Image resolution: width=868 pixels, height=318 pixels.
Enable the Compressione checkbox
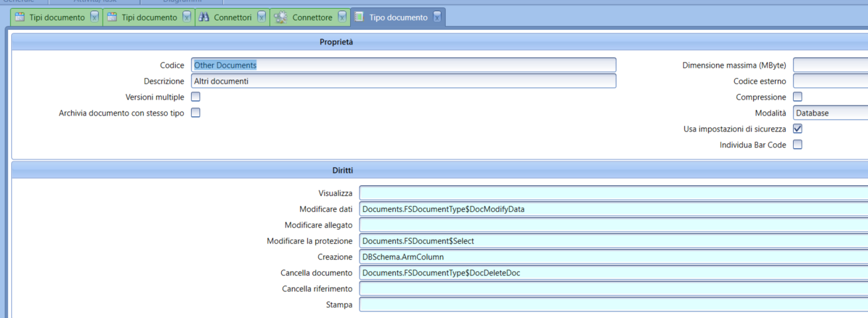[x=798, y=97]
